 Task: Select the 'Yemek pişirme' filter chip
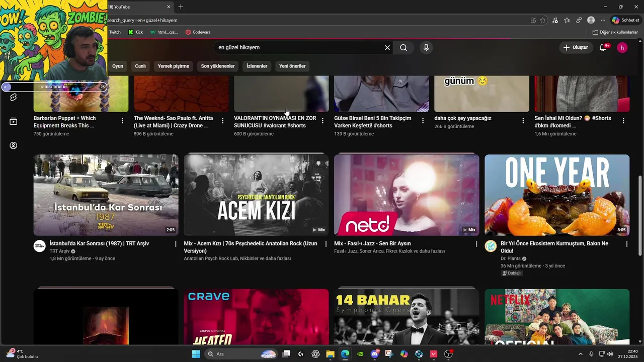pyautogui.click(x=174, y=66)
